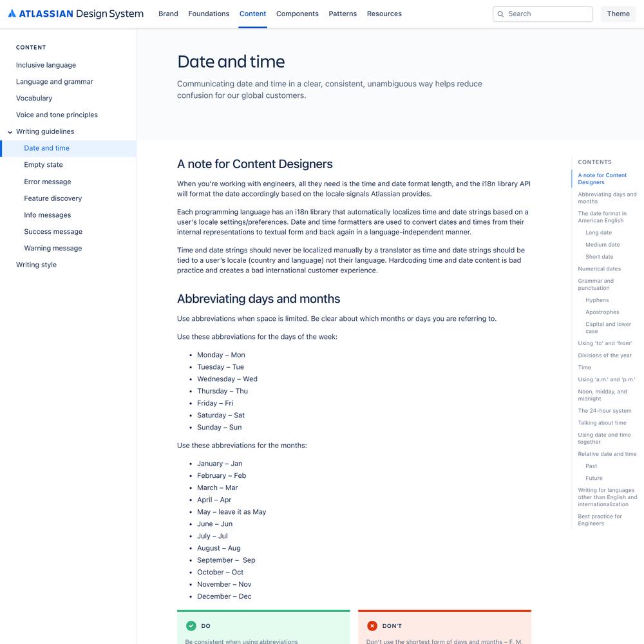Jump to the Past subsection
The height and width of the screenshot is (644, 644).
pyautogui.click(x=591, y=466)
